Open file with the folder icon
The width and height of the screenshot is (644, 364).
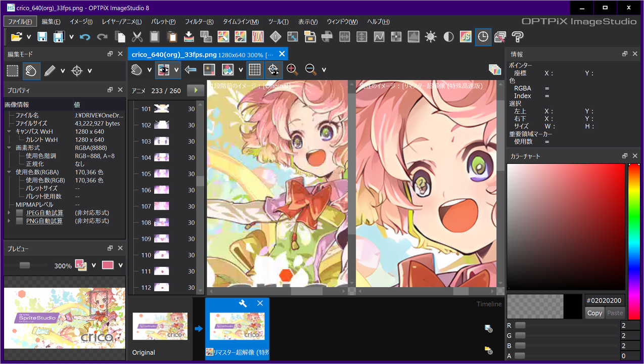(17, 36)
